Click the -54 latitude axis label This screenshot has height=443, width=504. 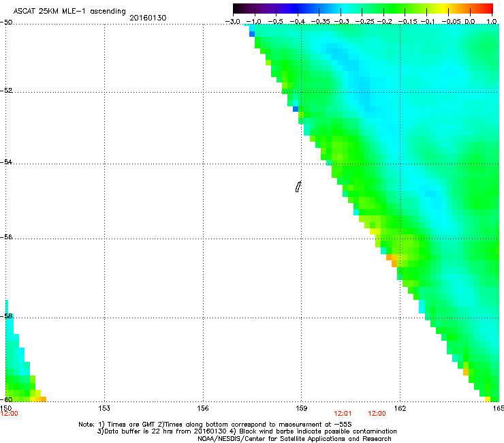pos(6,162)
